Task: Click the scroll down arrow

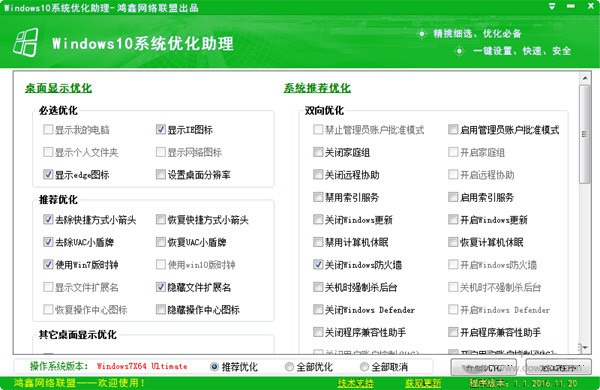Action: pos(585,348)
